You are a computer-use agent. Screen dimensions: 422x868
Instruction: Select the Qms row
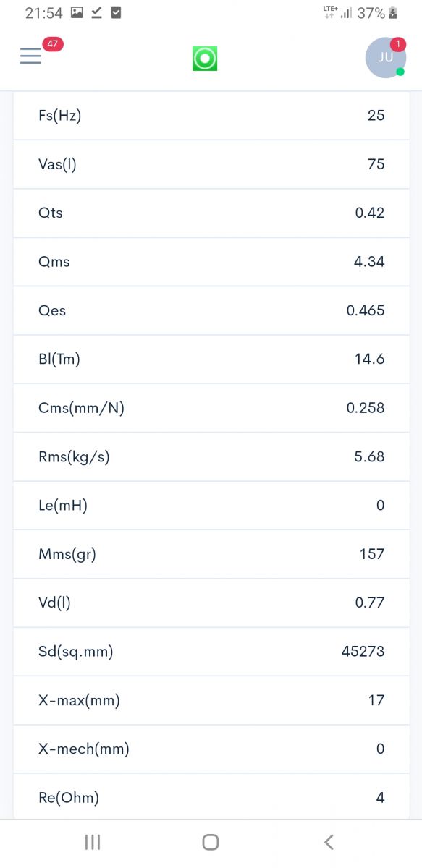pyautogui.click(x=211, y=262)
